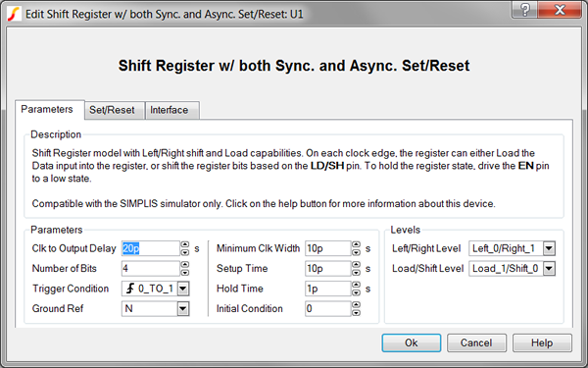Image resolution: width=588 pixels, height=368 pixels.
Task: Increase Clk to Output Delay with up spinner
Action: pyautogui.click(x=185, y=244)
